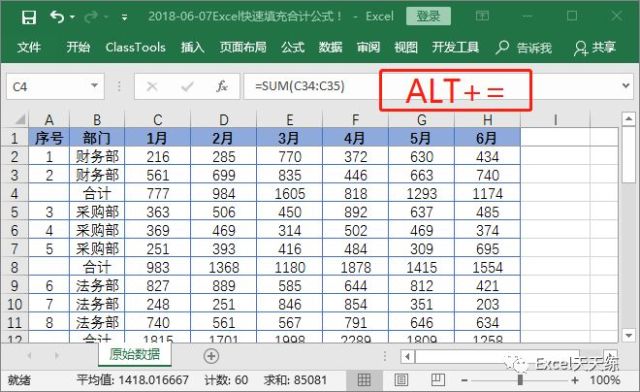Image resolution: width=640 pixels, height=392 pixels.
Task: Click 合计 cell in row 4
Action: [x=97, y=193]
